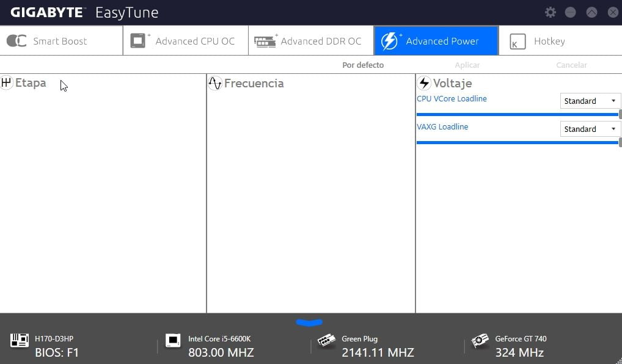Click the Frecuencia section heading
The width and height of the screenshot is (622, 364).
[254, 83]
